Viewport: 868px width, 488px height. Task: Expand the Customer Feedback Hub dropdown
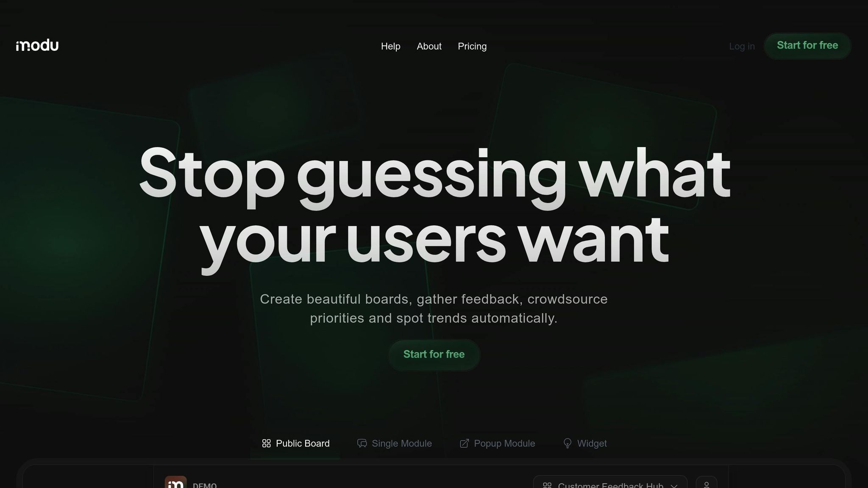610,482
